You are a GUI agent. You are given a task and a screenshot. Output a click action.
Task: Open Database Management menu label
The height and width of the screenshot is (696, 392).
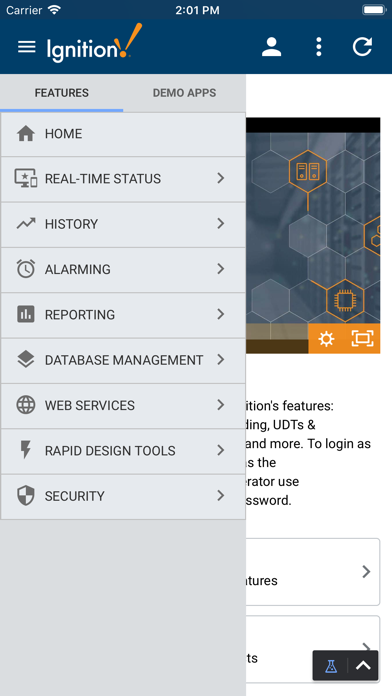[124, 360]
